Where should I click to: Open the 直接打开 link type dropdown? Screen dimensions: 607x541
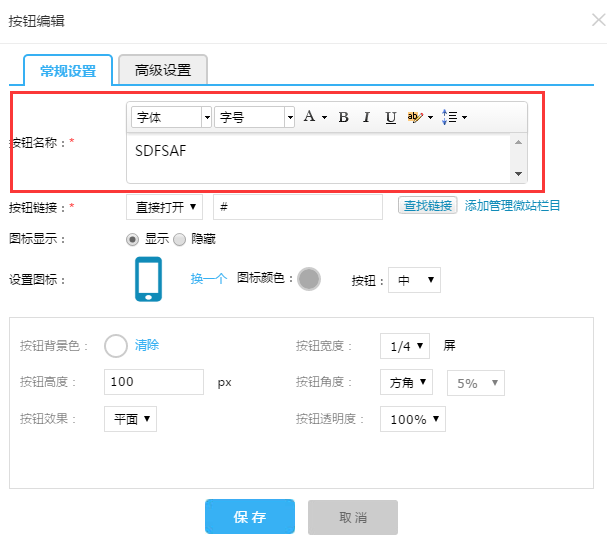tap(165, 206)
